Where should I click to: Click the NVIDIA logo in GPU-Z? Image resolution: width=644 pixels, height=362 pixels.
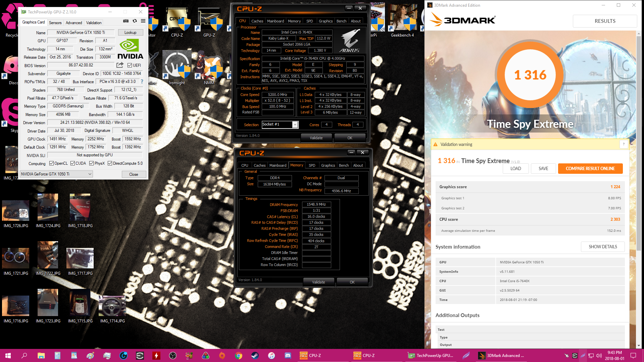tap(130, 49)
